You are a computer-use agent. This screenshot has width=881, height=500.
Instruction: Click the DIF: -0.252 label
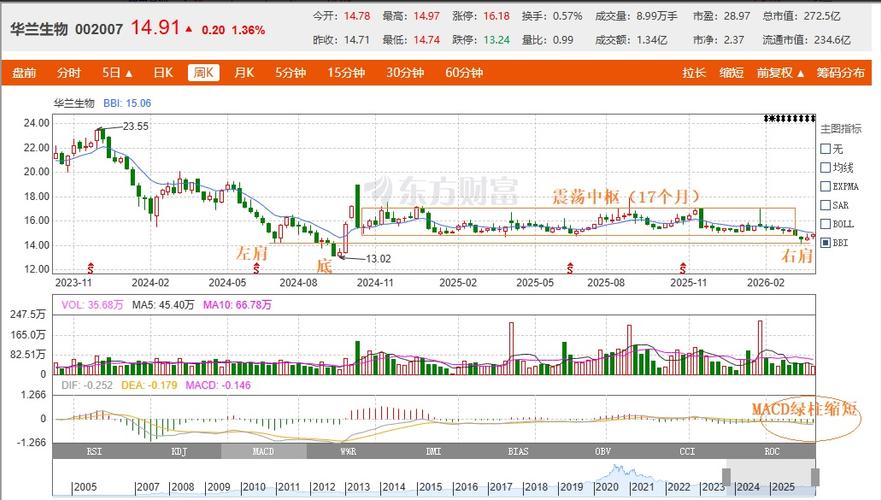tap(87, 385)
